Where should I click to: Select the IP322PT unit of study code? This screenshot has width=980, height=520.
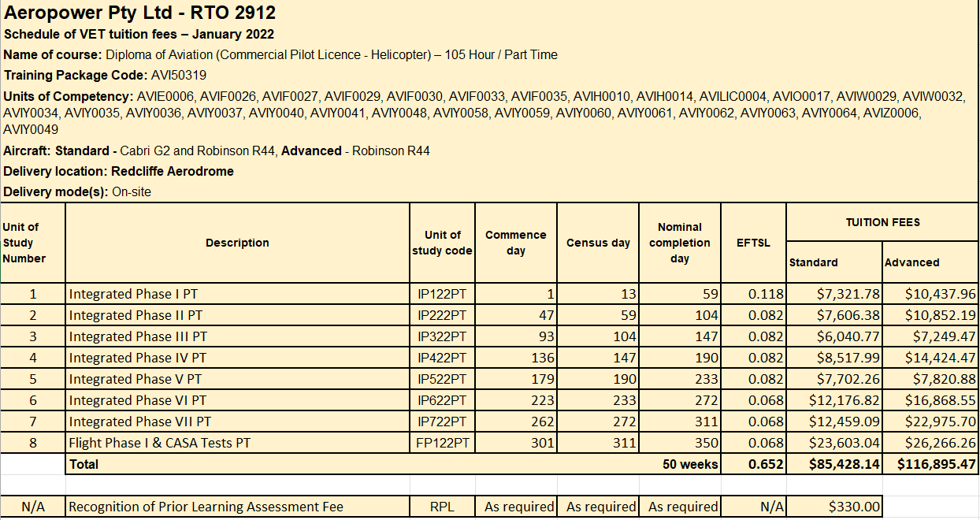click(x=441, y=336)
